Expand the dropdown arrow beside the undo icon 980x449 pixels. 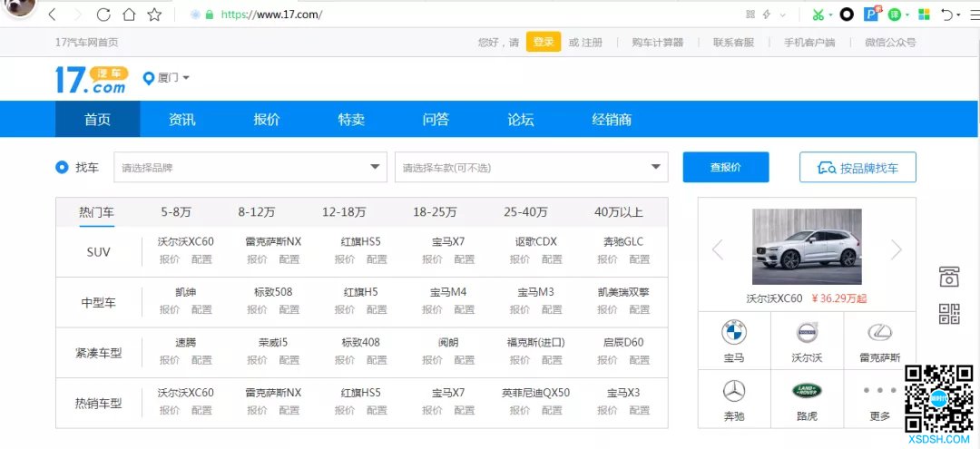(959, 15)
